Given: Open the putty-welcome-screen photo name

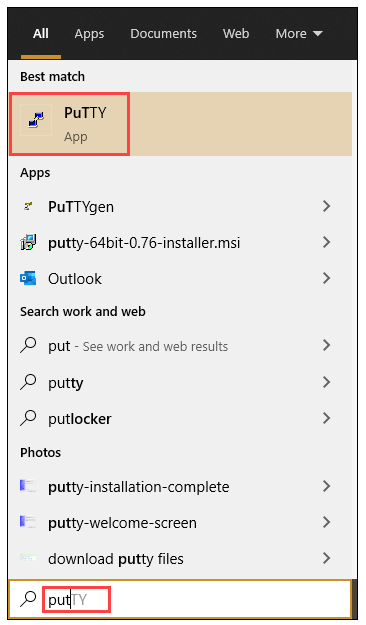Looking at the screenshot, I should 122,523.
